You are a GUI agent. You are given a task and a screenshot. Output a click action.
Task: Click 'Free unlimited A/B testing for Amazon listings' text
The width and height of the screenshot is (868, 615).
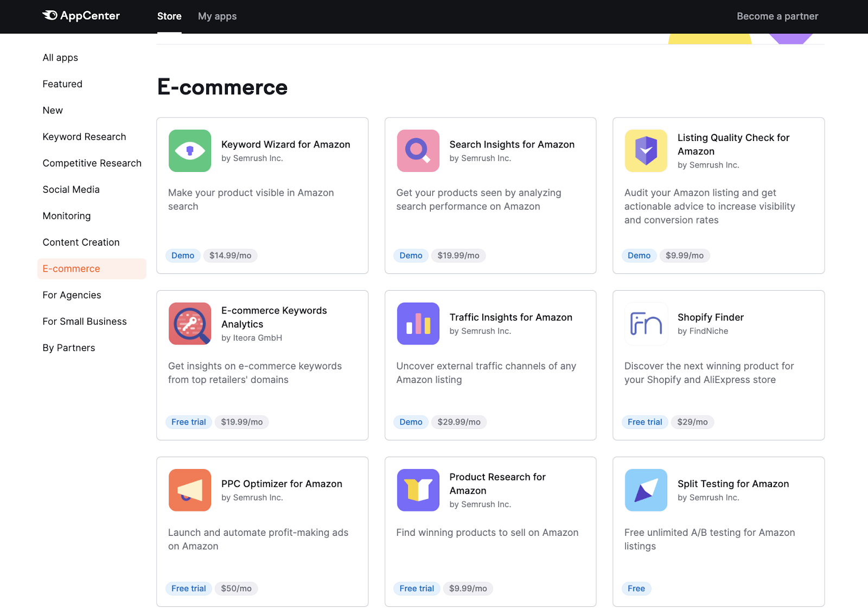pyautogui.click(x=710, y=540)
